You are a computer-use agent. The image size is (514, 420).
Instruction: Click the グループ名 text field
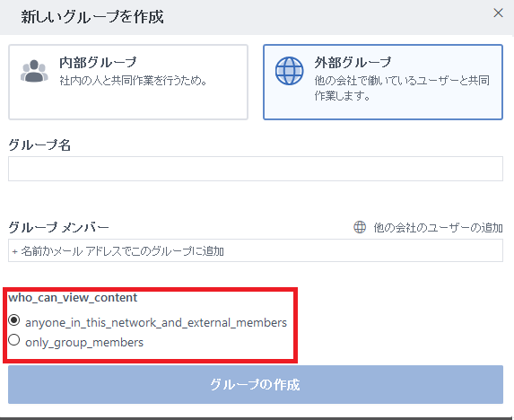[x=256, y=169]
